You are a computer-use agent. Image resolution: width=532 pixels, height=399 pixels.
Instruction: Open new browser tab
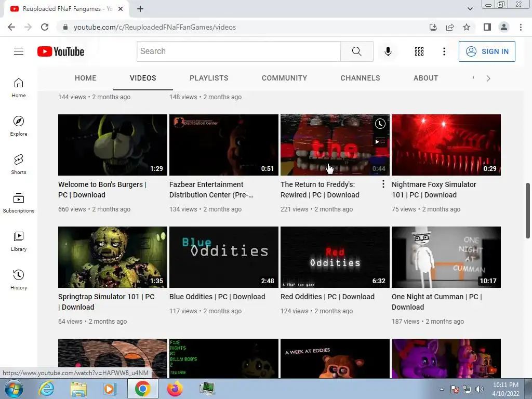[140, 9]
